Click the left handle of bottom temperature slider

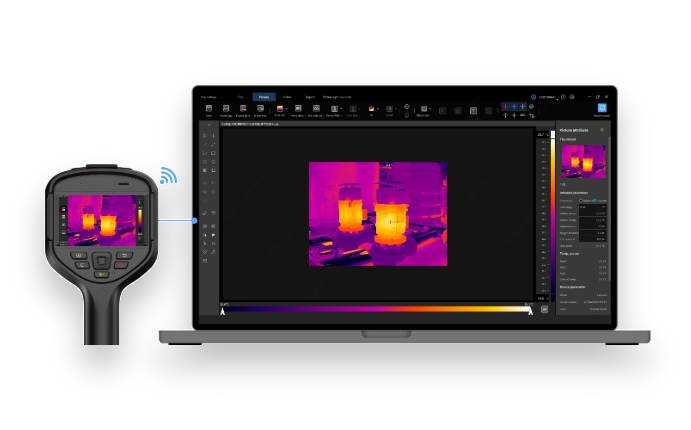[223, 311]
